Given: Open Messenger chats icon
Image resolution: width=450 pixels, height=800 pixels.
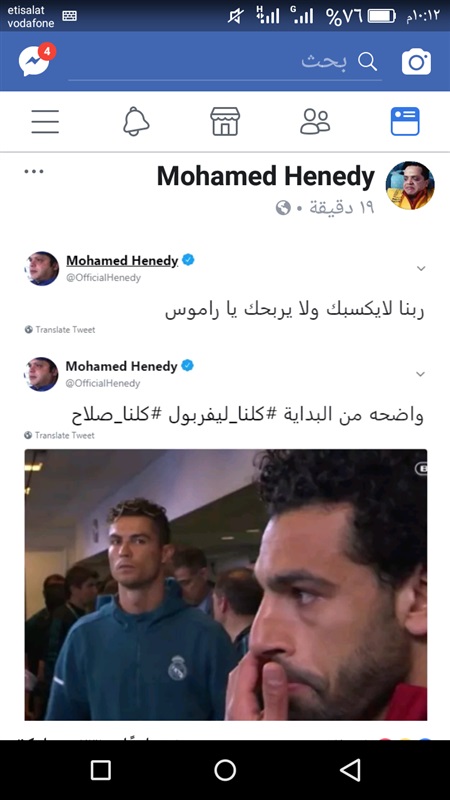Looking at the screenshot, I should 35,61.
